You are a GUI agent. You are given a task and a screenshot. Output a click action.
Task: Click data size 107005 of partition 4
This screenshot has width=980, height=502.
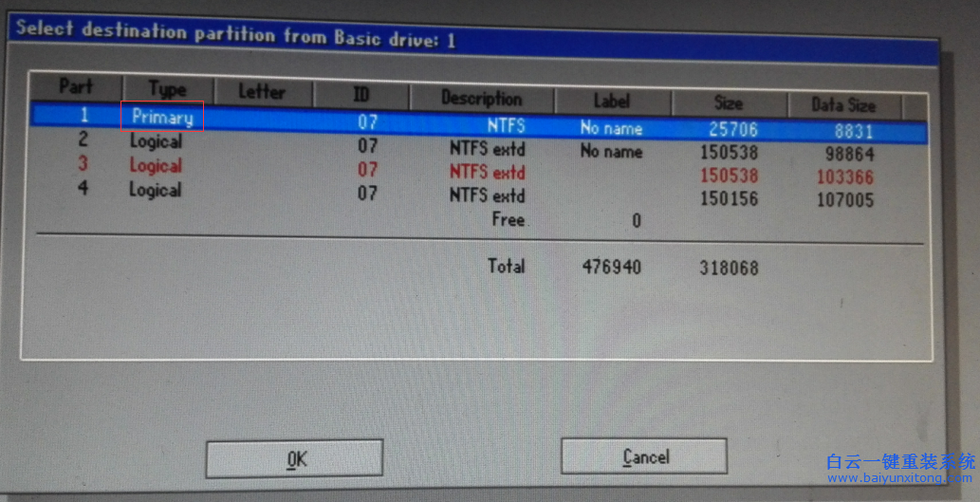(x=842, y=200)
